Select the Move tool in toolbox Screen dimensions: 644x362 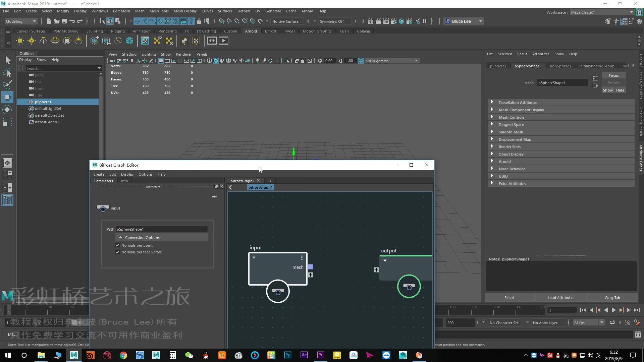coord(7,97)
